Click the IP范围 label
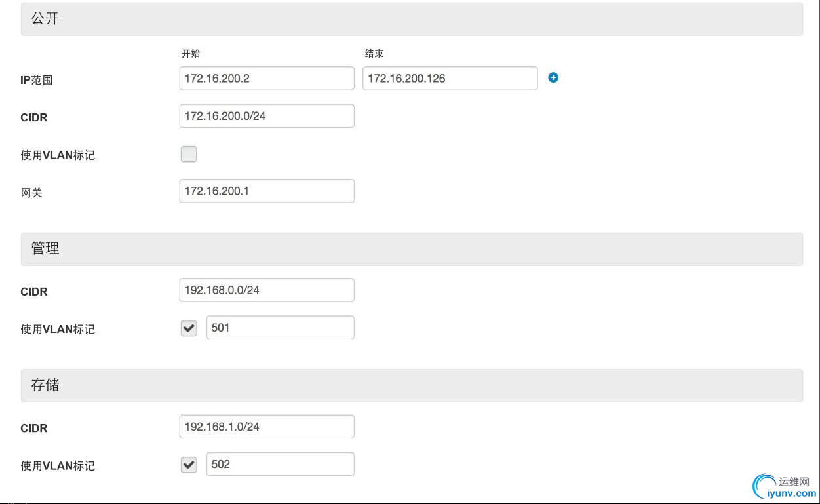Viewport: 820px width, 504px height. tap(37, 80)
